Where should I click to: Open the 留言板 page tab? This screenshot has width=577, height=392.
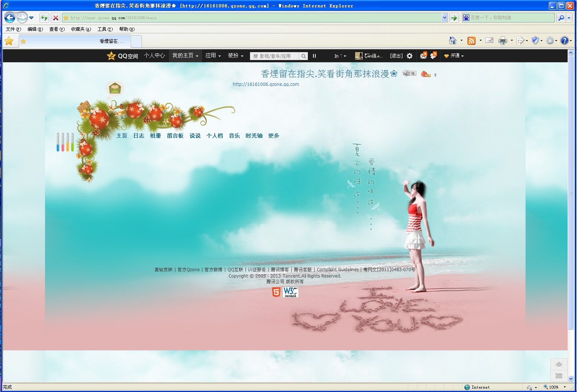175,136
